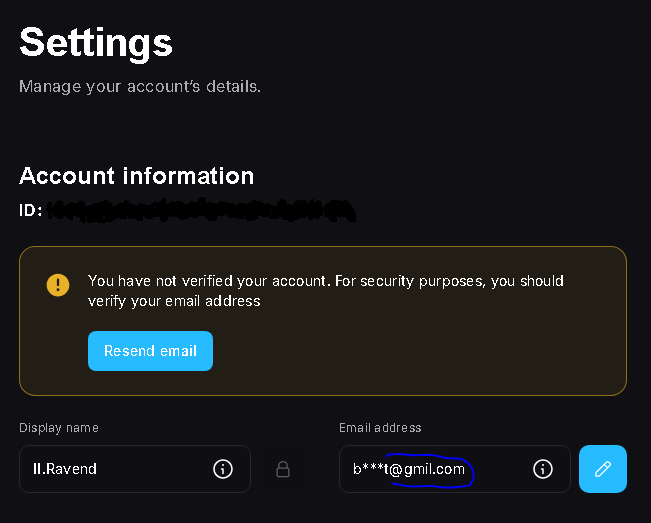Click the Settings page heading
Screen dimensions: 651x523
[x=96, y=43]
